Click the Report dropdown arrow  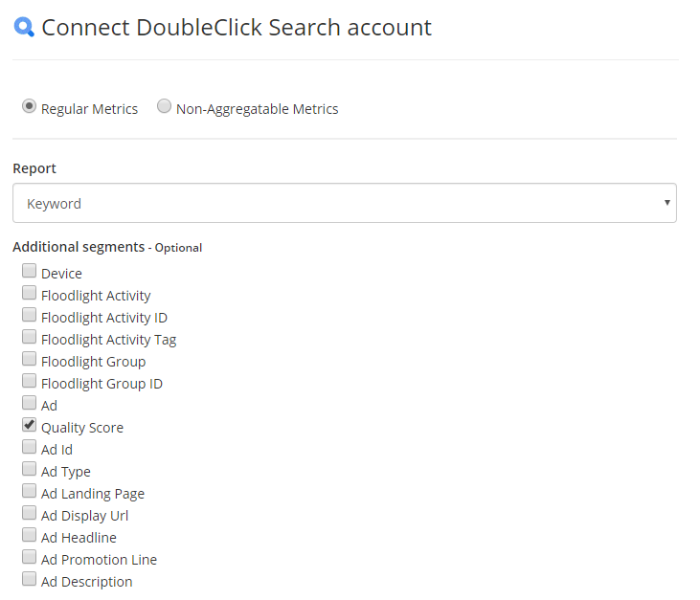(666, 203)
